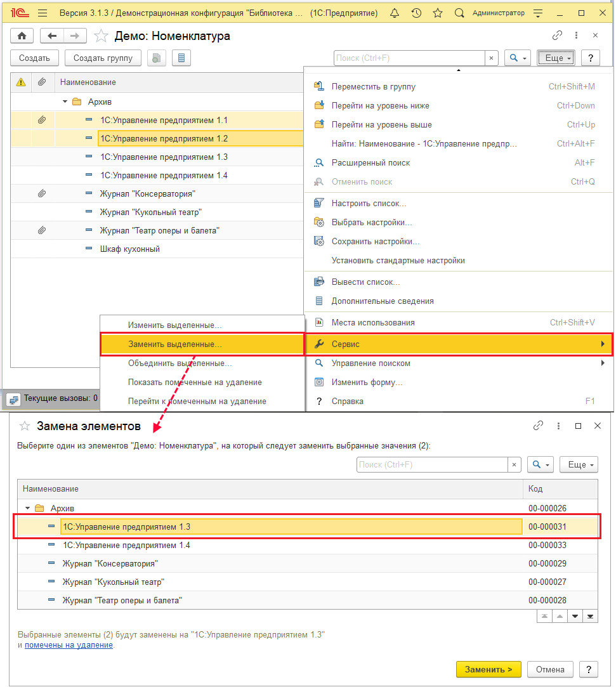Open Еще dropdown in Замена элементов dialog
Viewport: 616px width, 687px height.
click(x=579, y=464)
